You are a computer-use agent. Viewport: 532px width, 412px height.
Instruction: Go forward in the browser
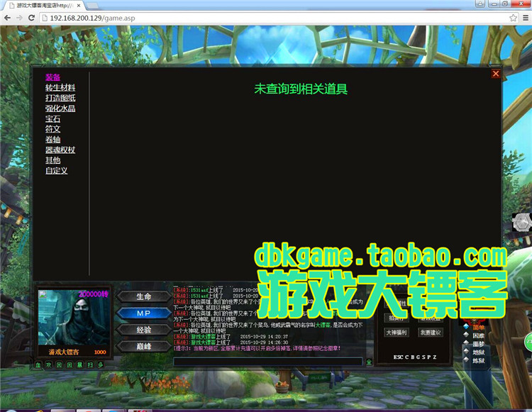pos(19,18)
